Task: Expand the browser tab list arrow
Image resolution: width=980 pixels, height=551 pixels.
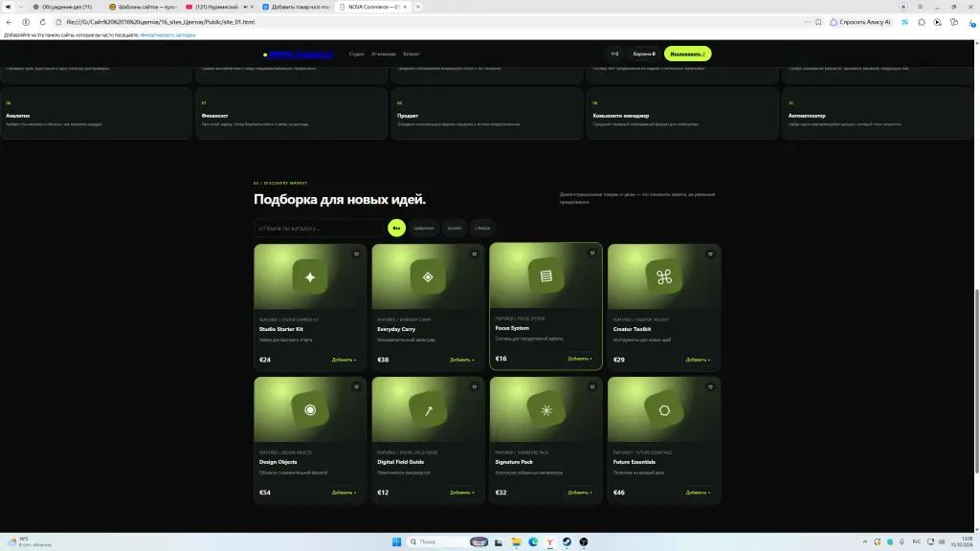Action: coord(21,7)
